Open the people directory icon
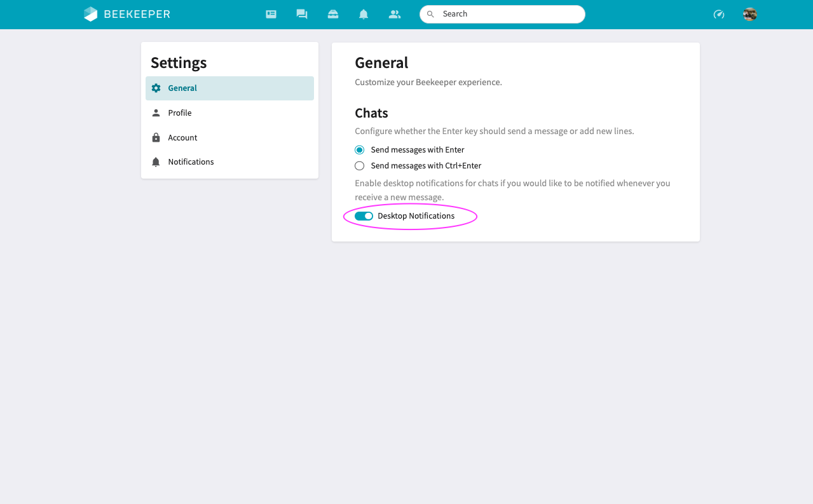 click(x=395, y=14)
